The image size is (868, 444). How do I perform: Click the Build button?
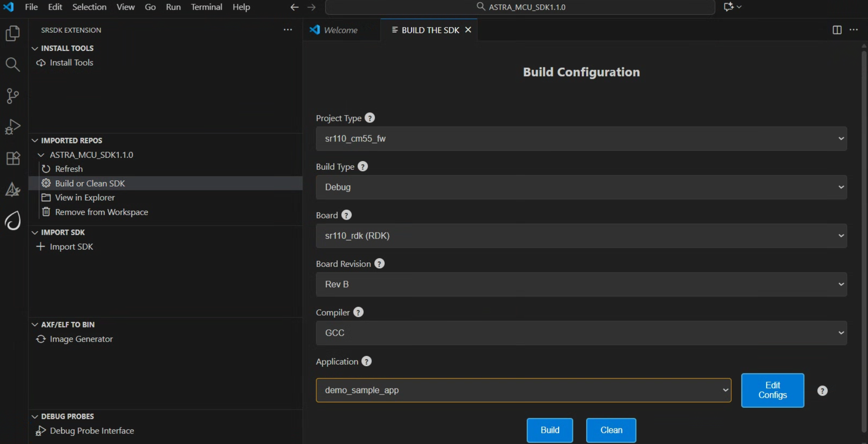pyautogui.click(x=549, y=430)
